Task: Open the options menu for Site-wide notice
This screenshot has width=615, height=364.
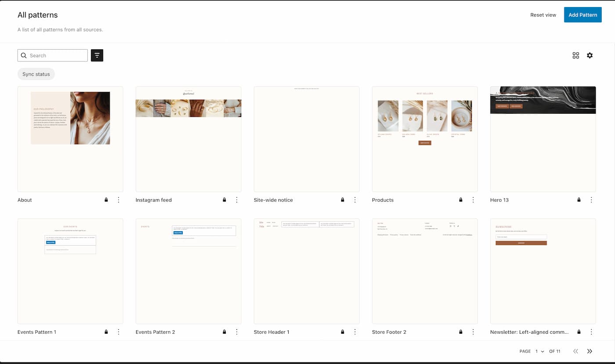Action: point(355,200)
